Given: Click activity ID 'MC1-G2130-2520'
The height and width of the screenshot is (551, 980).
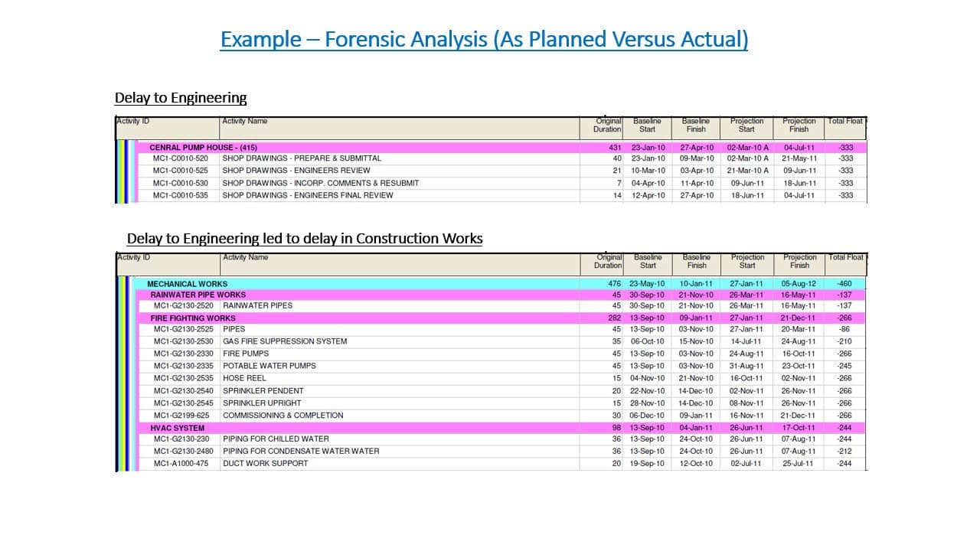Looking at the screenshot, I should [x=184, y=305].
